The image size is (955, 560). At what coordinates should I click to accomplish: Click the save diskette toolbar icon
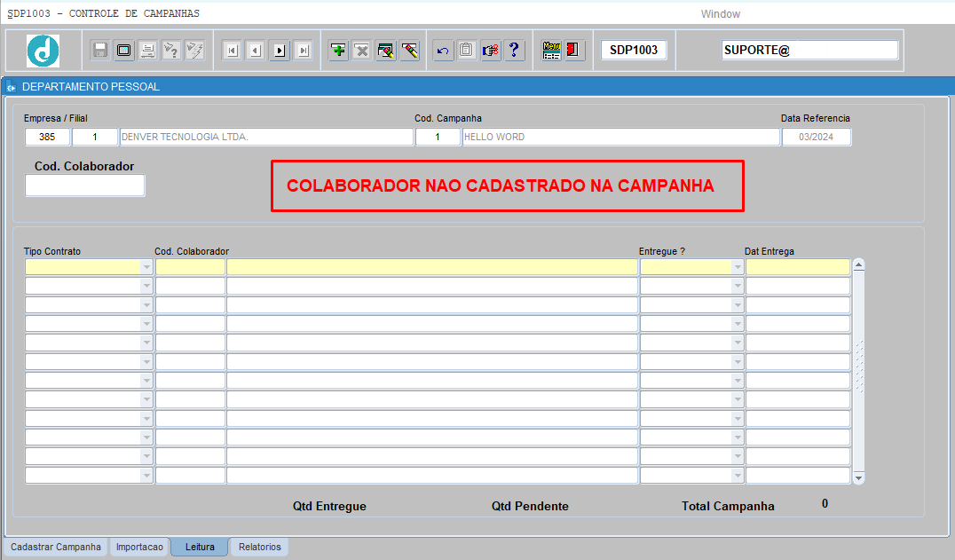pos(100,51)
